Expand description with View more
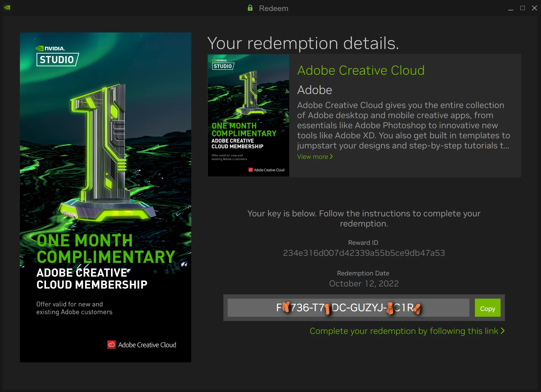 pos(315,157)
